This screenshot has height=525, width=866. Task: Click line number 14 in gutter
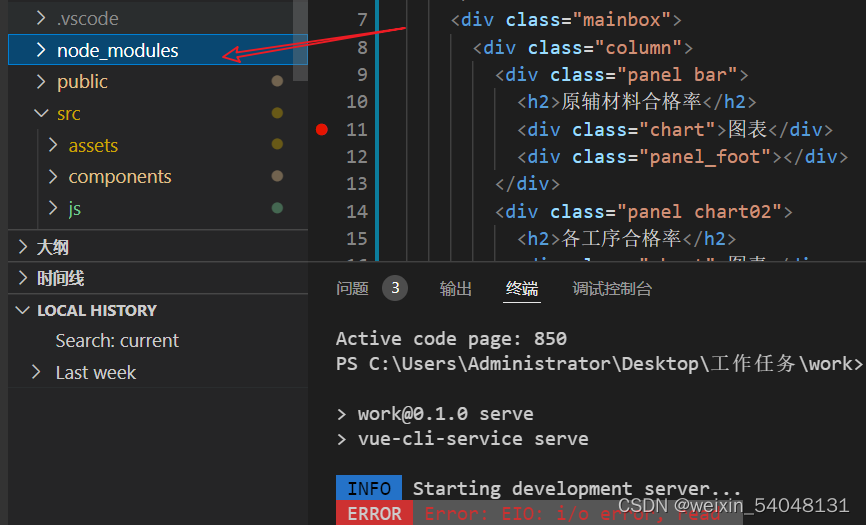point(357,211)
